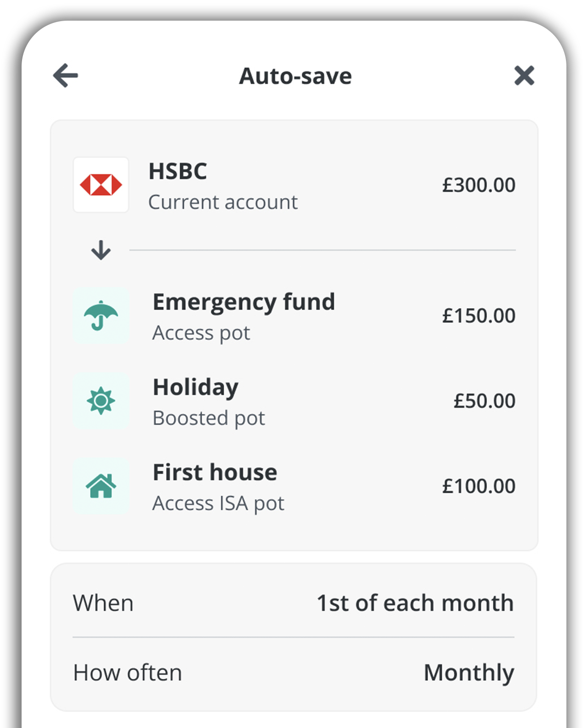588x728 pixels.
Task: Change the '1st of each month' date
Action: coord(415,603)
